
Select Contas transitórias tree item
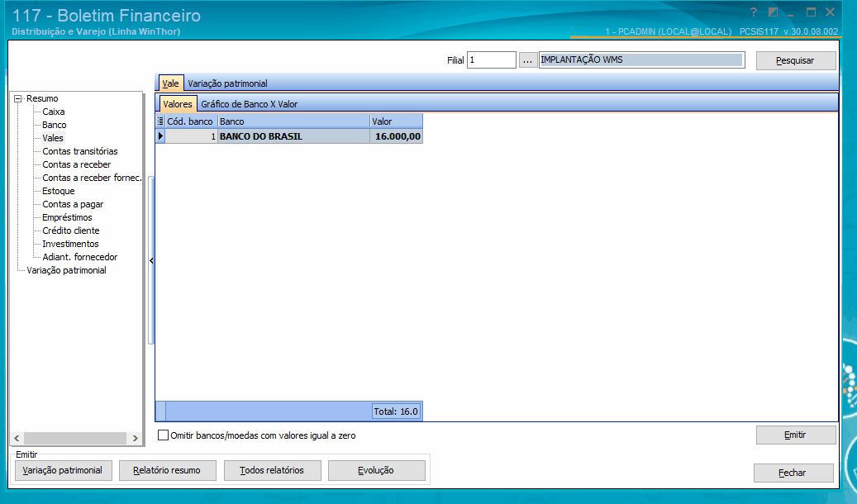click(80, 151)
